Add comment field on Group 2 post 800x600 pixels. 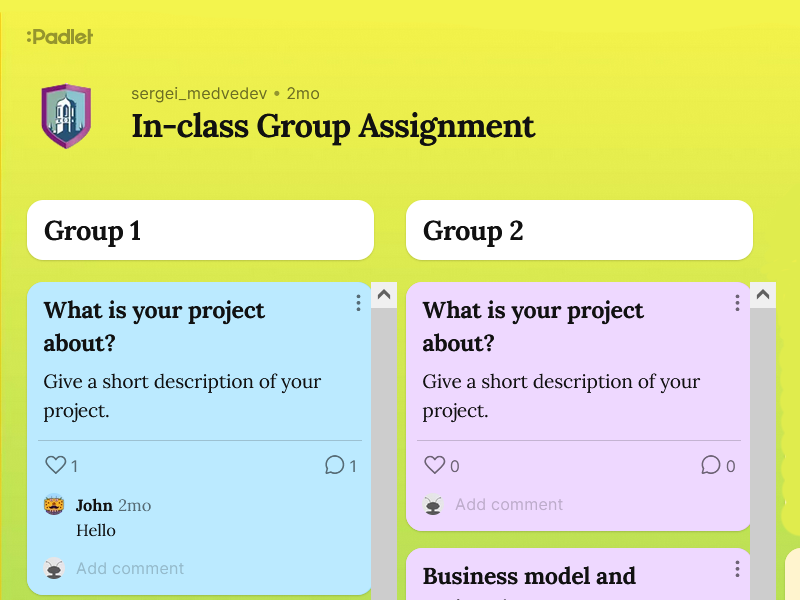pyautogui.click(x=509, y=505)
